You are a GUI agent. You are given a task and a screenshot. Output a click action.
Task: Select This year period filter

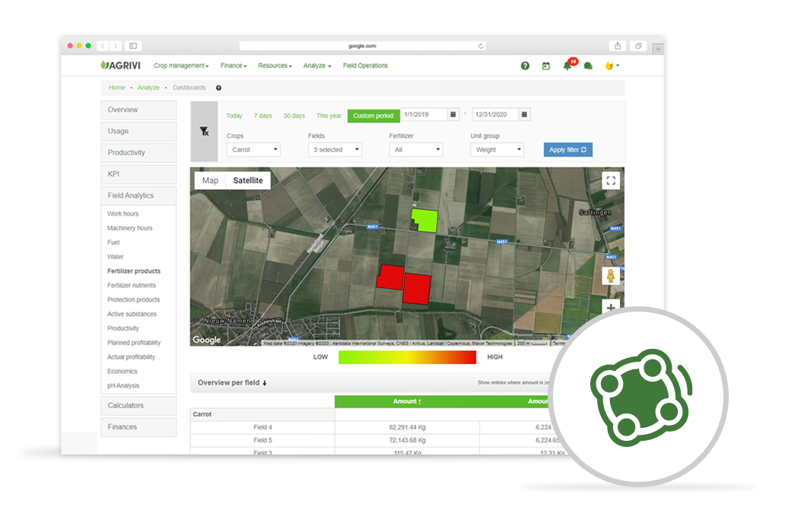click(329, 116)
